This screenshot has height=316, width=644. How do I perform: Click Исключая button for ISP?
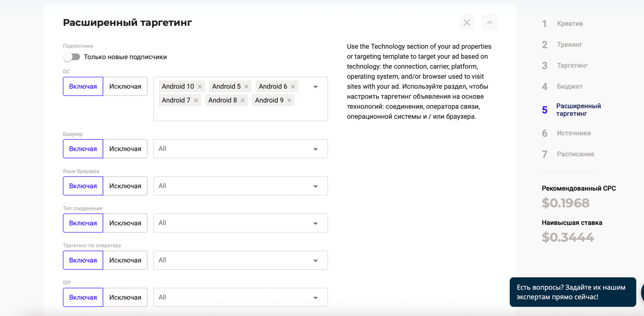[x=125, y=297]
